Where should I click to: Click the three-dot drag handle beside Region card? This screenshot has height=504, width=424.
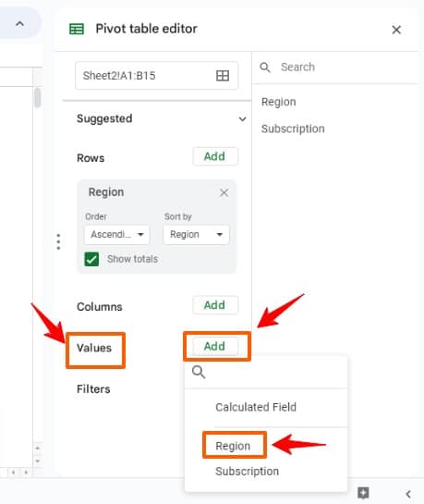click(58, 241)
